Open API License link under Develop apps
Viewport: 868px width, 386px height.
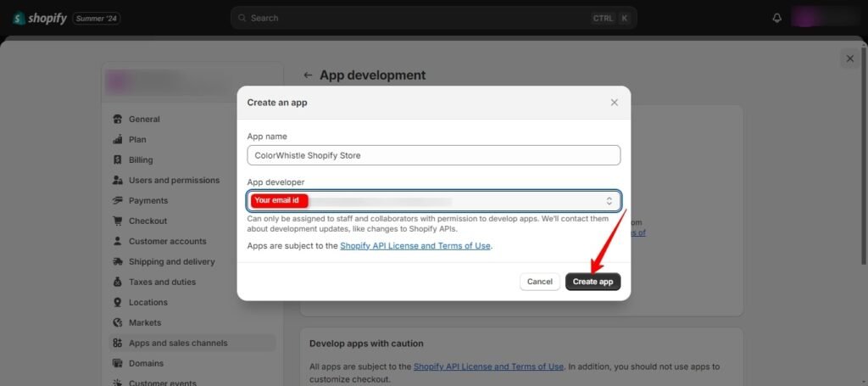coord(488,366)
